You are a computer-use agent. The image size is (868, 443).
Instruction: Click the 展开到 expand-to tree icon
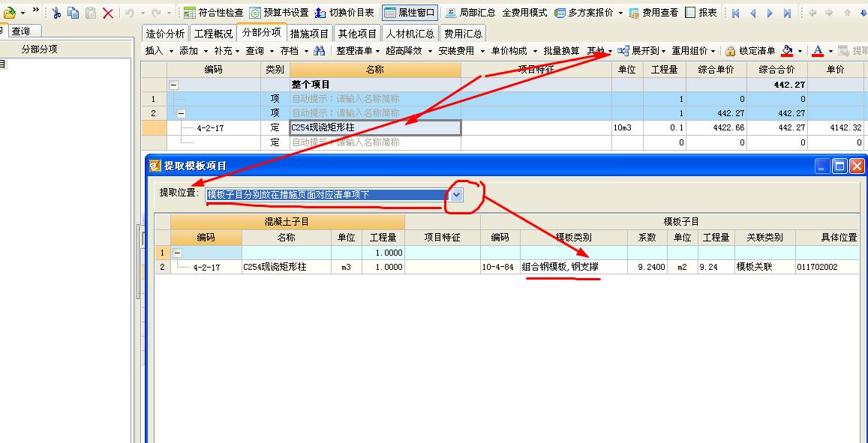point(623,51)
